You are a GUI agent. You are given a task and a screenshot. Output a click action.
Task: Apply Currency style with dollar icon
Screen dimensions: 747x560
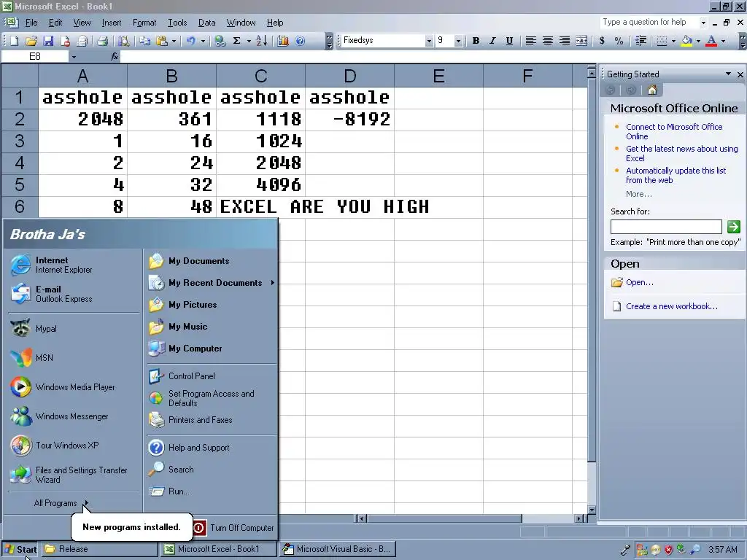tap(602, 41)
